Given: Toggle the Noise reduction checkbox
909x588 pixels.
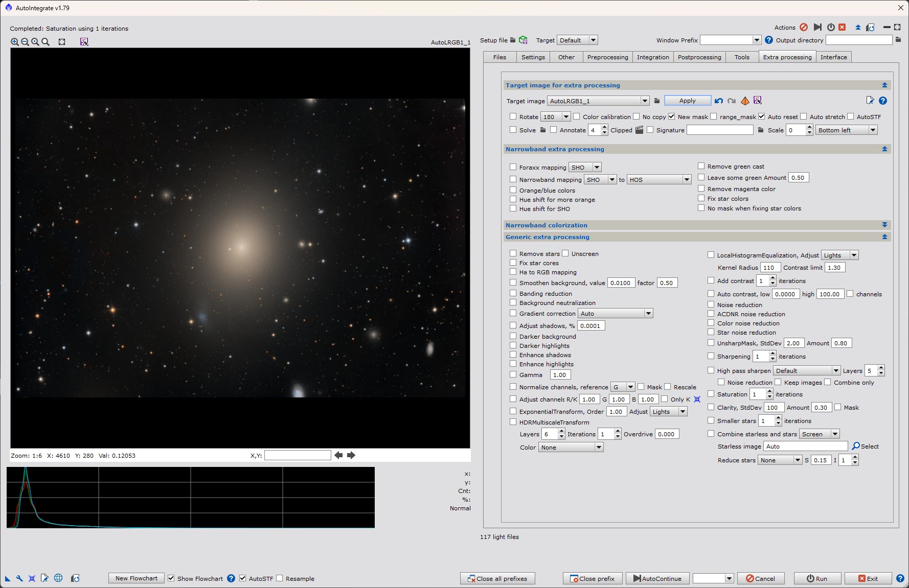Looking at the screenshot, I should click(x=711, y=304).
